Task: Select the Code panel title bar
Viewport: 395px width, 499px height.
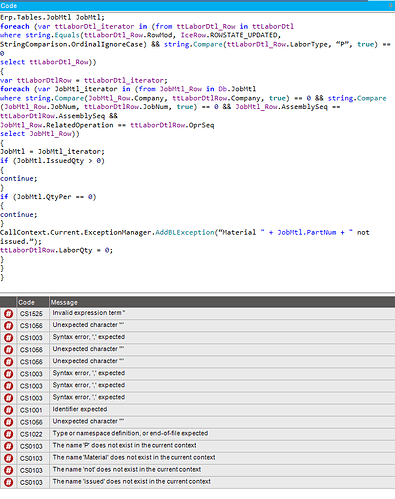Action: (197, 6)
